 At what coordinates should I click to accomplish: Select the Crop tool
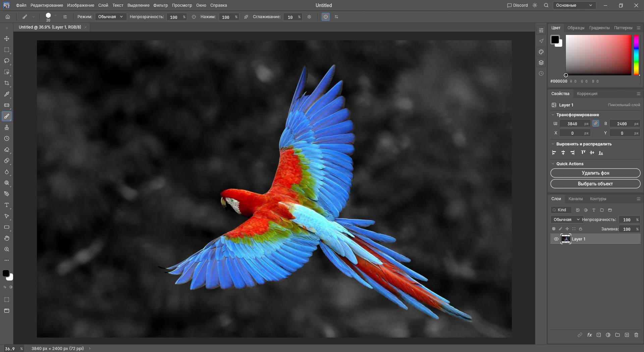[7, 83]
